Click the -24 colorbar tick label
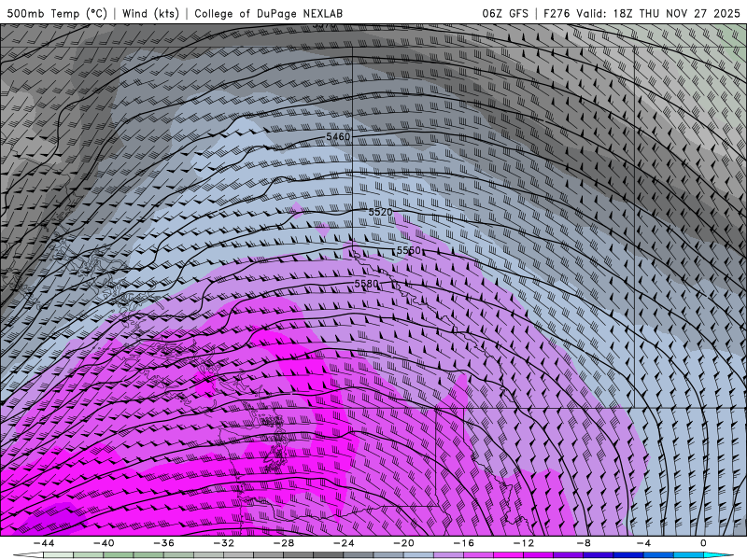Viewport: 747px width, 560px height. [x=344, y=543]
